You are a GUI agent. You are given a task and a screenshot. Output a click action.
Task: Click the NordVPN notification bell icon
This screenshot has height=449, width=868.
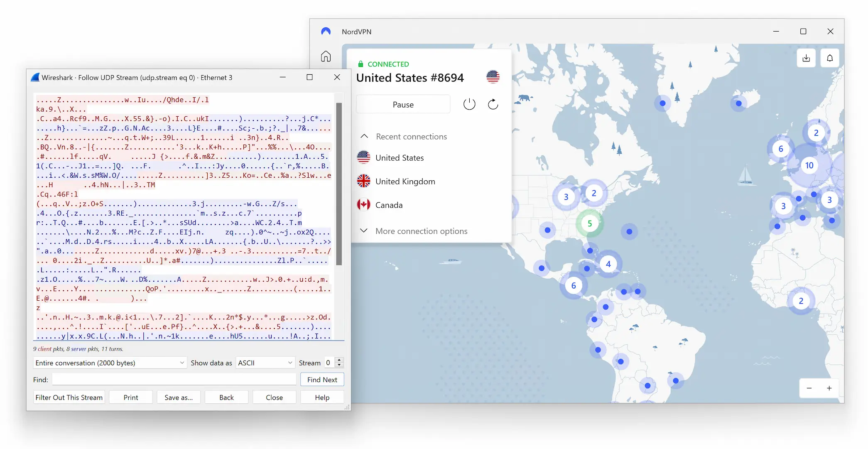(x=829, y=58)
